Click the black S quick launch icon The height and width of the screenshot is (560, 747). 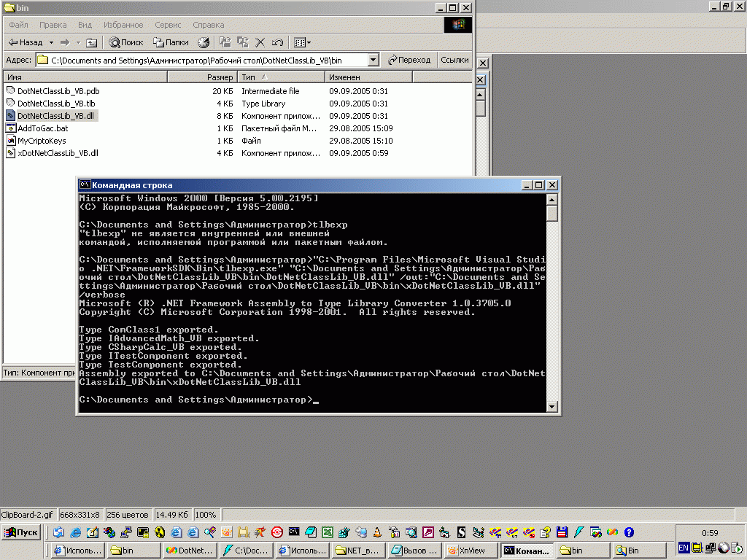click(x=461, y=532)
